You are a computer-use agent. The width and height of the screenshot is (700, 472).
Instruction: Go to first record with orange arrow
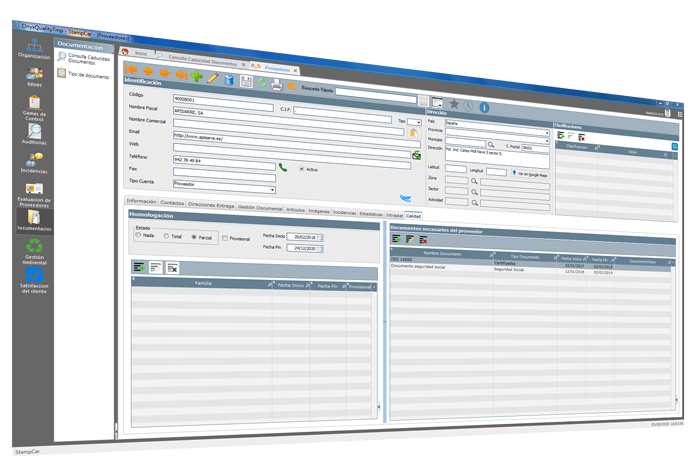pyautogui.click(x=131, y=71)
